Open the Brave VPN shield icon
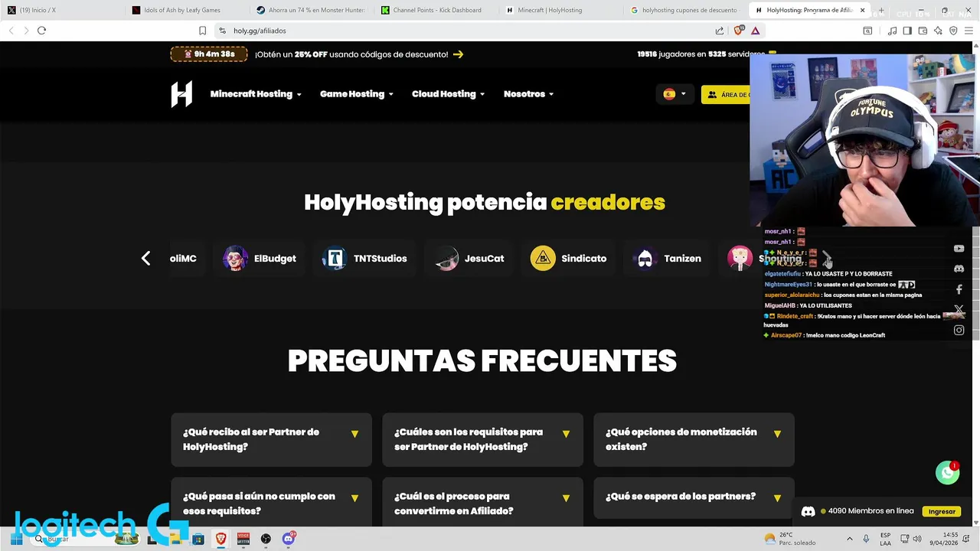This screenshot has width=980, height=551. point(953,31)
